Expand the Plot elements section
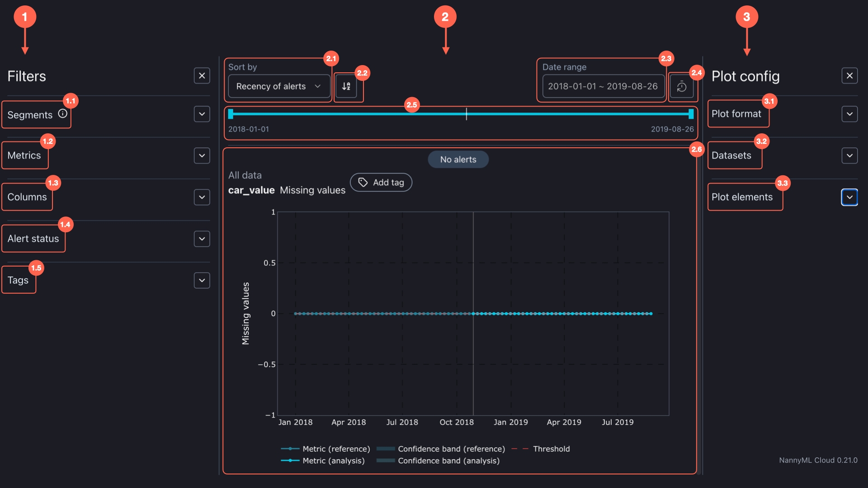868x488 pixels. click(x=849, y=197)
